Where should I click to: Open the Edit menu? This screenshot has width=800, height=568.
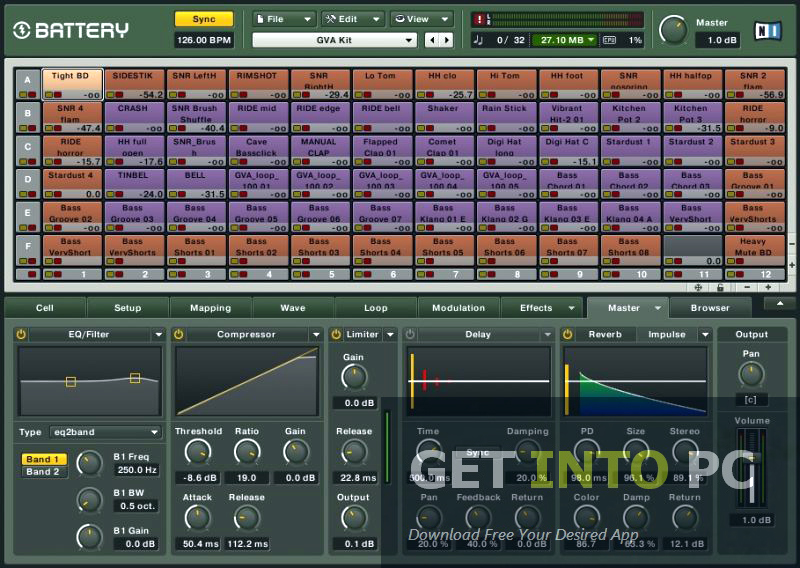coord(353,19)
